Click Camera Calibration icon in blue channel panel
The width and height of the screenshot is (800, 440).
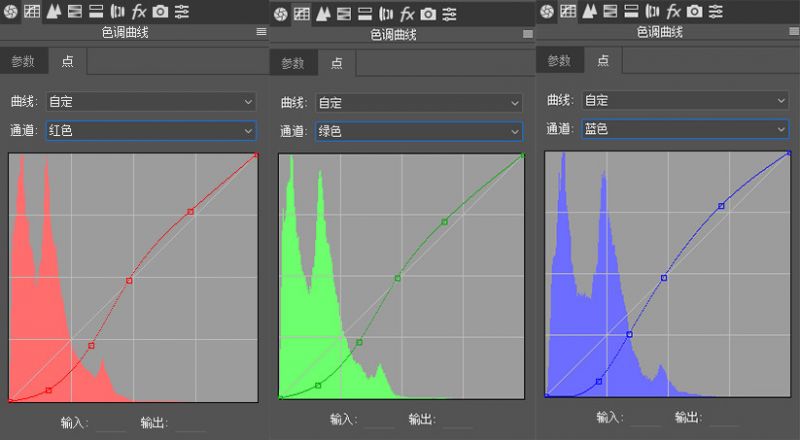pyautogui.click(x=695, y=12)
